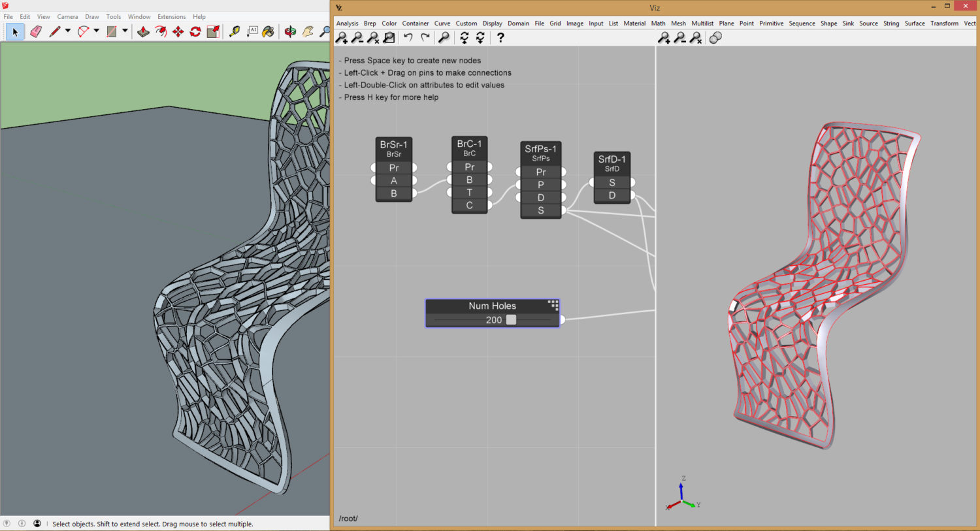Expand the Shape tool dropdown arrow

123,31
